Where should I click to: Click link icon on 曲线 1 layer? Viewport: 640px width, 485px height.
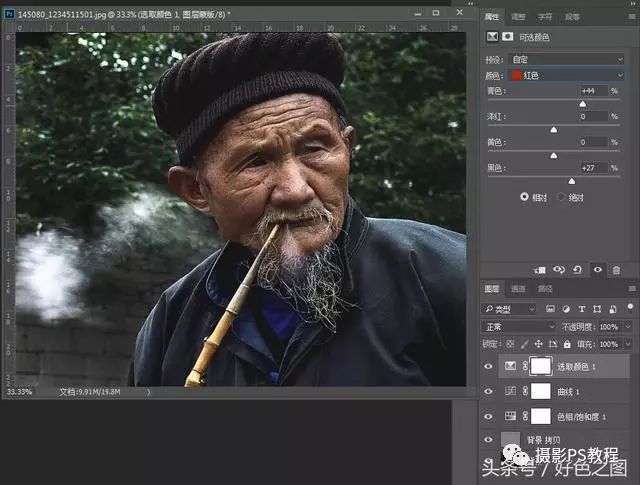point(525,391)
